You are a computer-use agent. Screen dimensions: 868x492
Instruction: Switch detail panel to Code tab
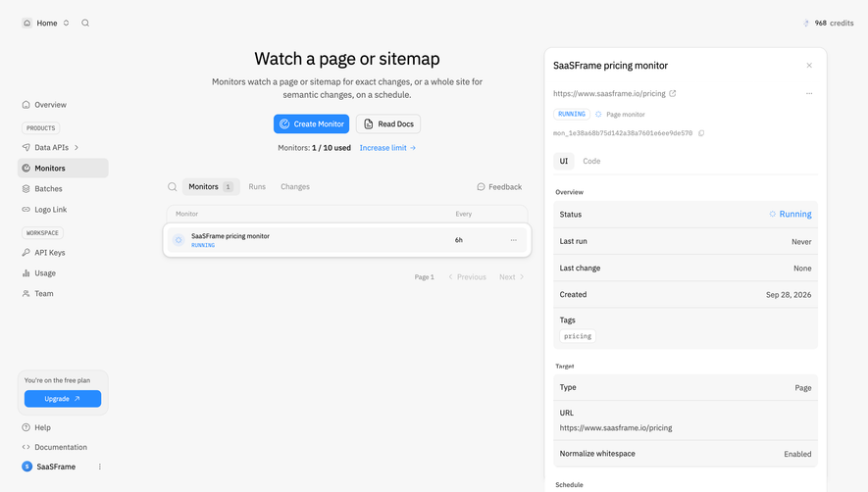click(x=591, y=161)
